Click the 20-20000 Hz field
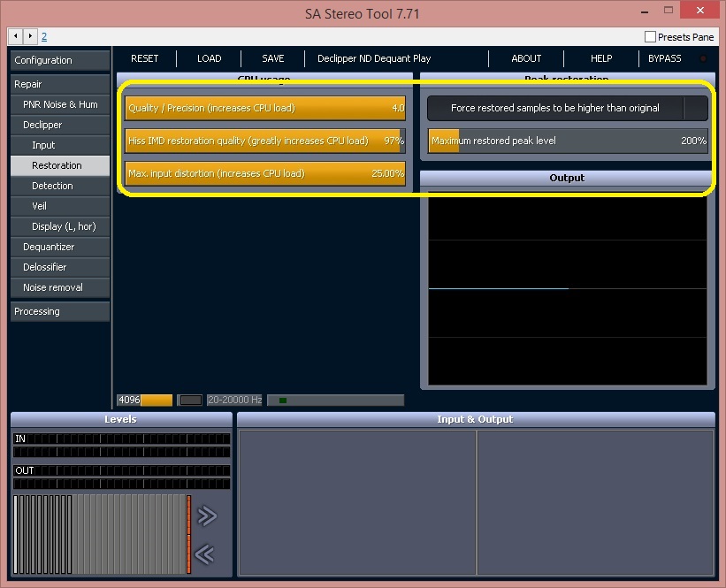The width and height of the screenshot is (726, 588). 234,400
